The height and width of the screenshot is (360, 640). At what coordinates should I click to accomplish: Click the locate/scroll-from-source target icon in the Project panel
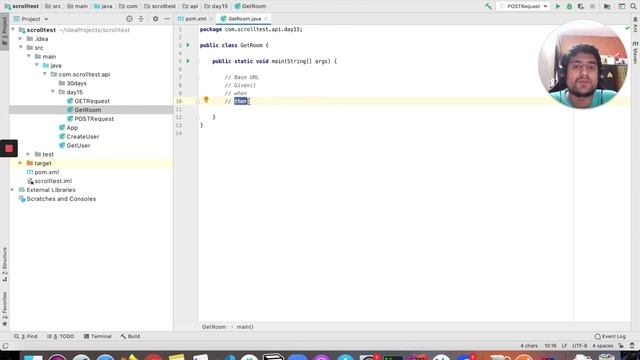129,19
